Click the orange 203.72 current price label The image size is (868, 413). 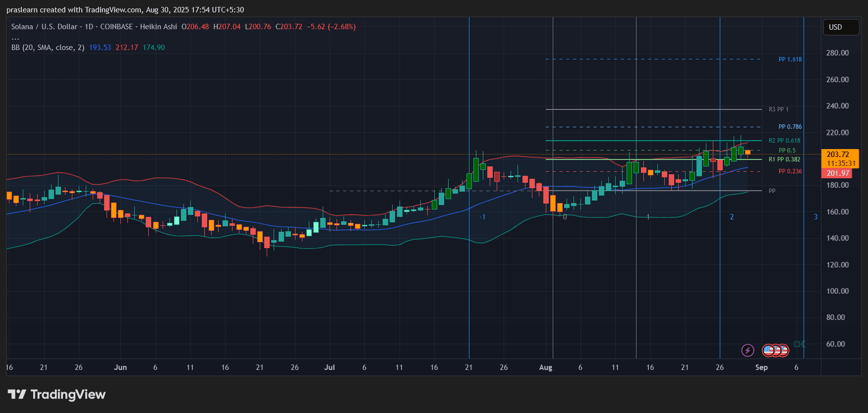coord(840,155)
